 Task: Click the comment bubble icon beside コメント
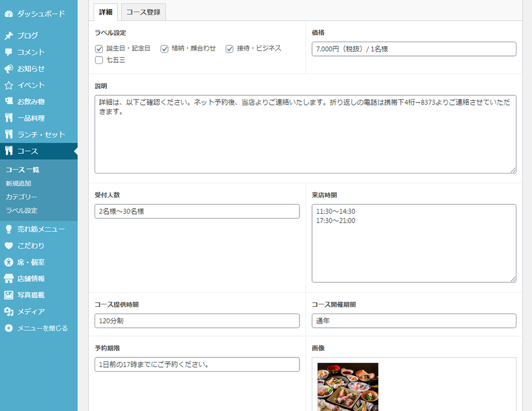pos(9,52)
